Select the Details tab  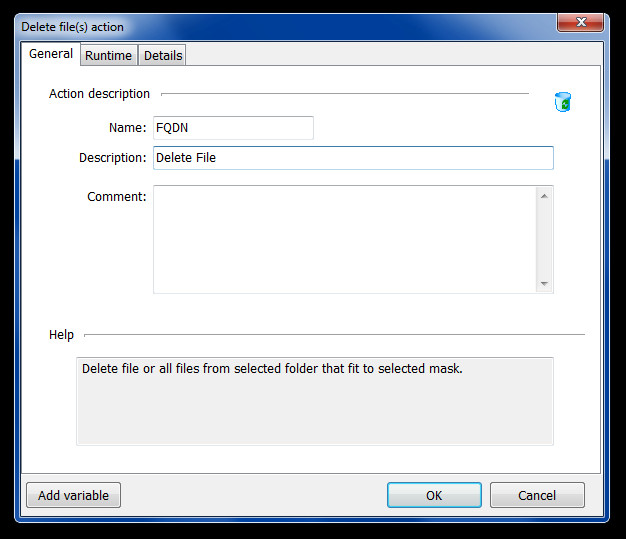tap(163, 56)
